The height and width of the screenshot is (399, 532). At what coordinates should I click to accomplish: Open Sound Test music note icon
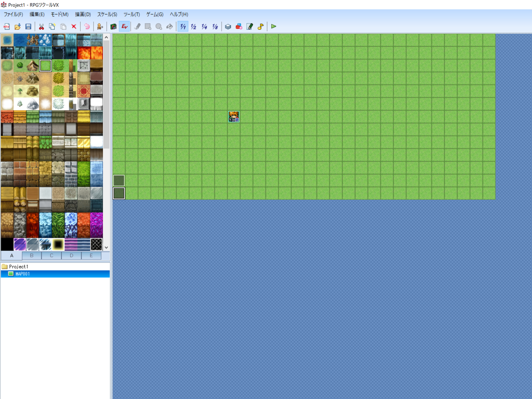(x=261, y=27)
